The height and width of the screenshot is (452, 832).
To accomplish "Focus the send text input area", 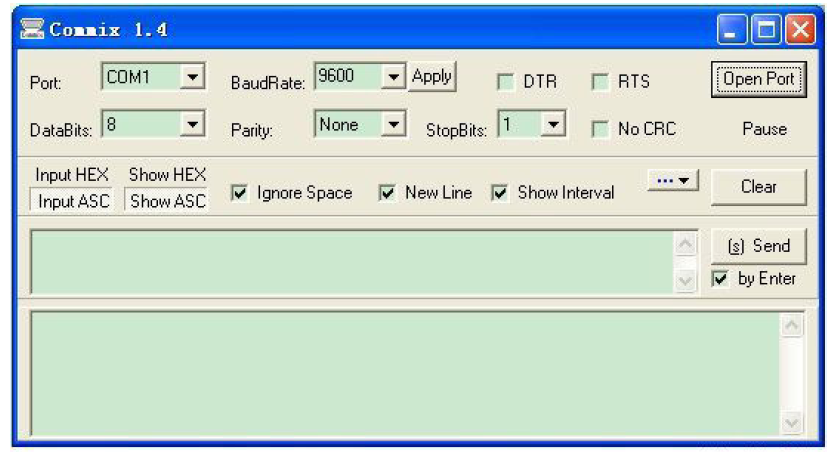I will click(x=353, y=262).
